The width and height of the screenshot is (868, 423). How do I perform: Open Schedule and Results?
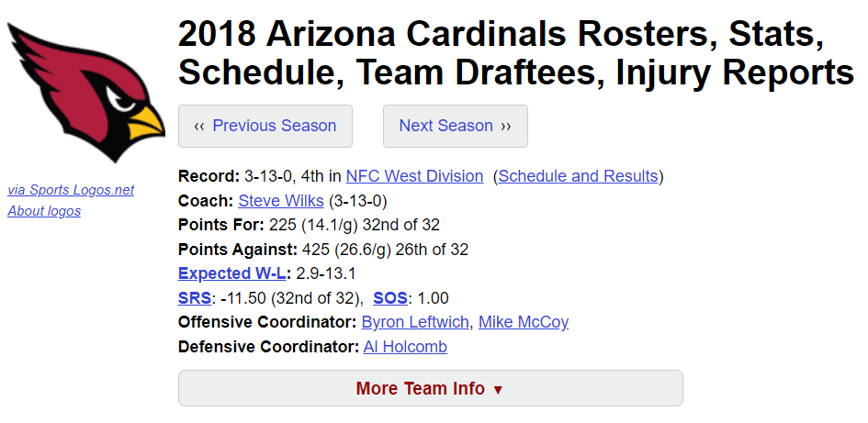[x=579, y=176]
